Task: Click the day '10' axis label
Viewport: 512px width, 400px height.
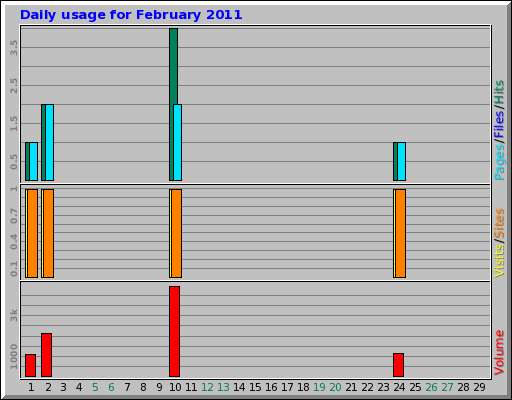Action: point(175,387)
